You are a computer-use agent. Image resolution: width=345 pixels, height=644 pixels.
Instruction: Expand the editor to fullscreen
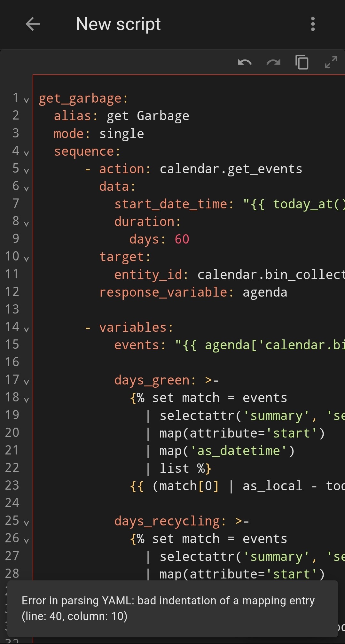(331, 62)
